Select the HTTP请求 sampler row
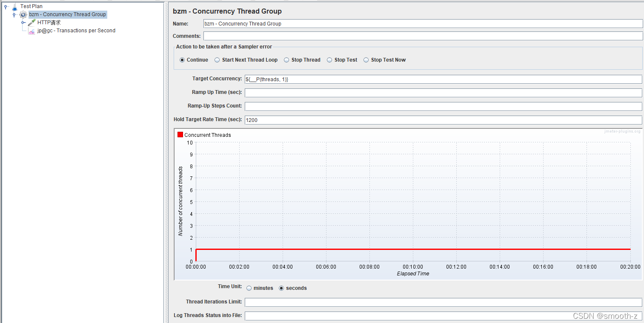The image size is (644, 323). pyautogui.click(x=49, y=23)
